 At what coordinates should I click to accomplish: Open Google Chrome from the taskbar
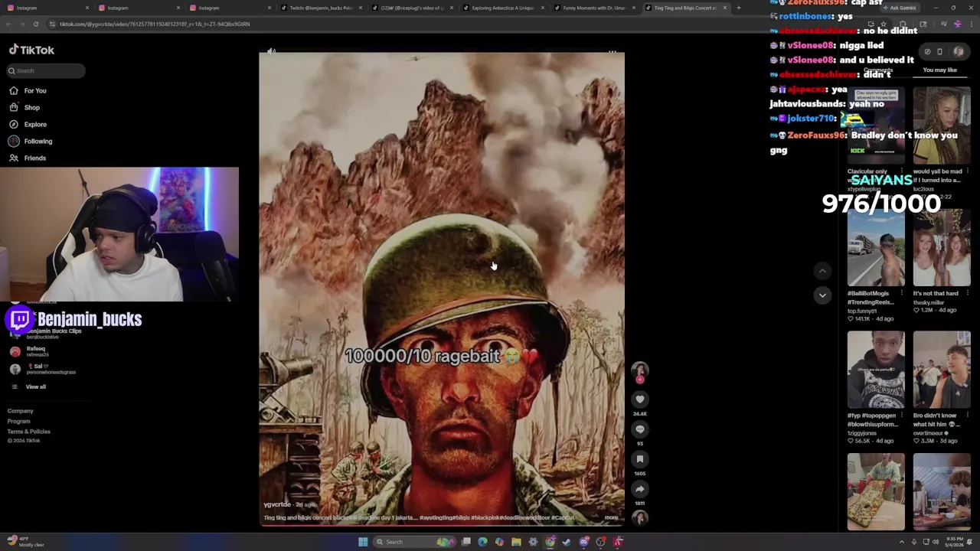550,542
